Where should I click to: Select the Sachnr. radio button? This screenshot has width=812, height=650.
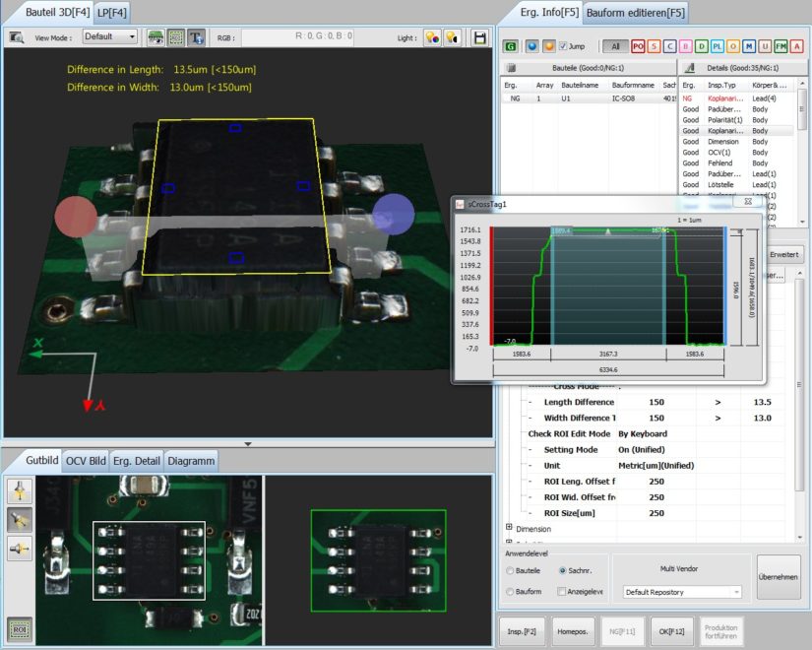pyautogui.click(x=562, y=570)
